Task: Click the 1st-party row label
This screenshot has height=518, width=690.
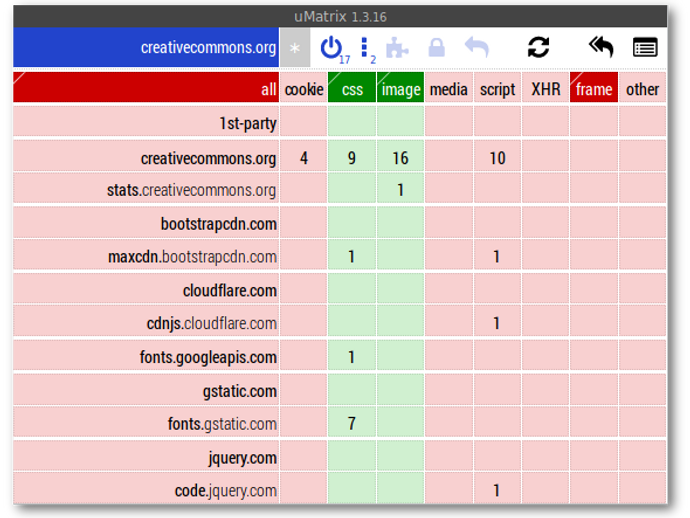Action: tap(146, 121)
